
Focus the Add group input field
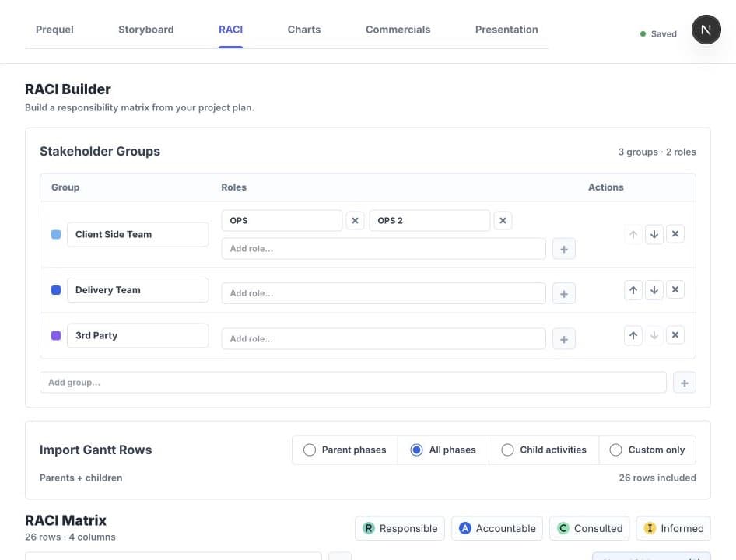pos(353,383)
